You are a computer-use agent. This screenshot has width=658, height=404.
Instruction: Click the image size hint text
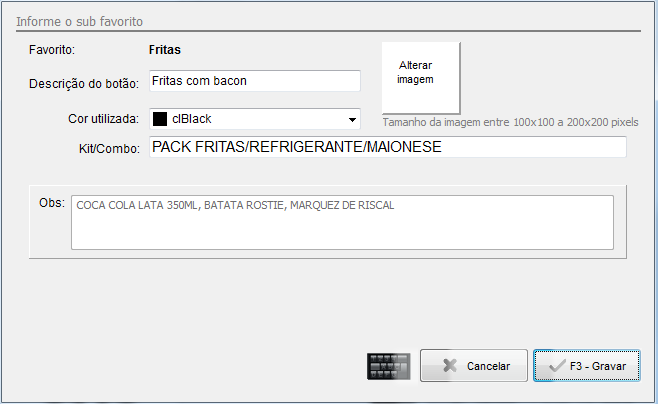tap(510, 122)
